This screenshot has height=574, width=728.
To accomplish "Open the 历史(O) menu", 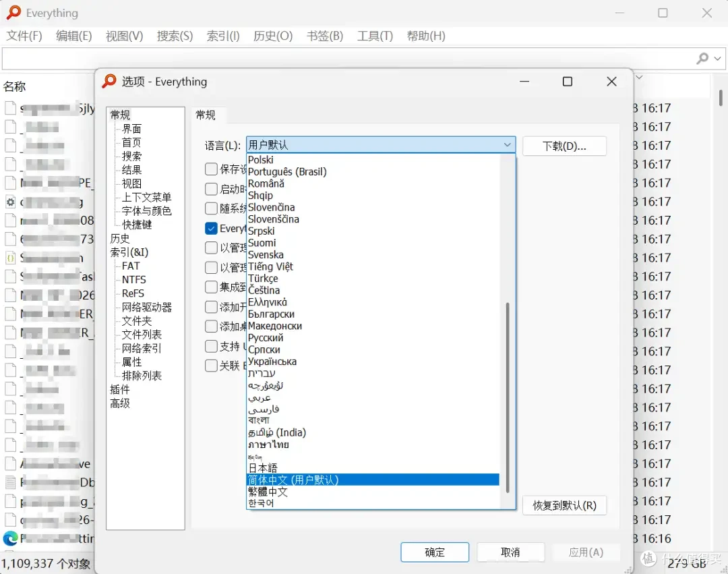I will click(273, 36).
